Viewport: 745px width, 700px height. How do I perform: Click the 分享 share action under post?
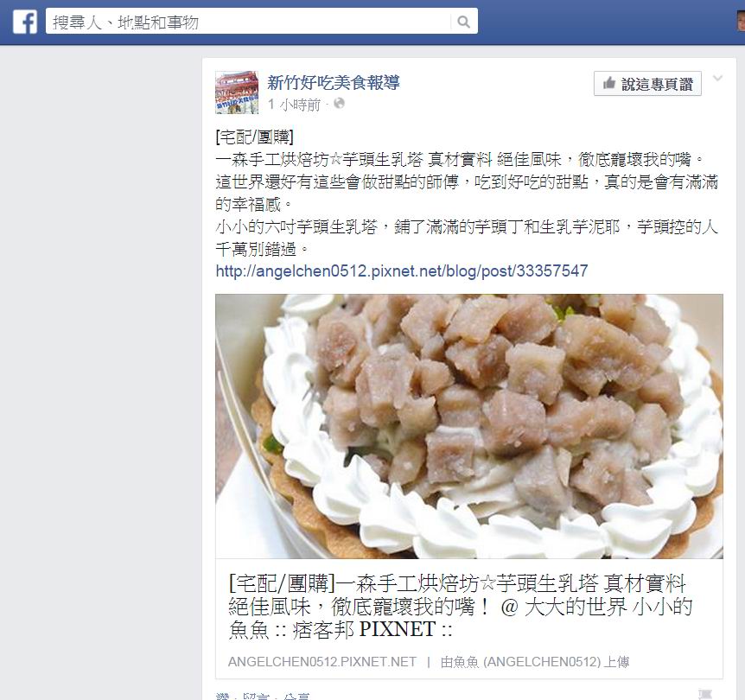pyautogui.click(x=296, y=697)
